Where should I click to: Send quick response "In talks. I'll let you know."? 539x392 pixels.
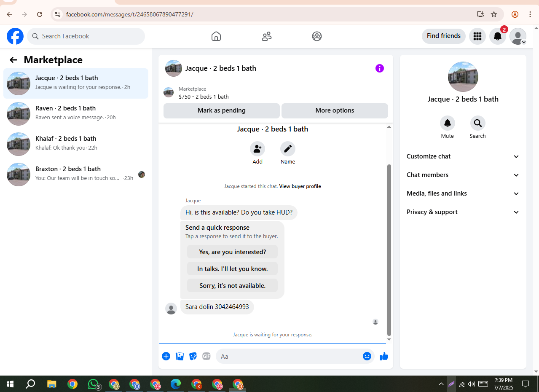point(232,268)
